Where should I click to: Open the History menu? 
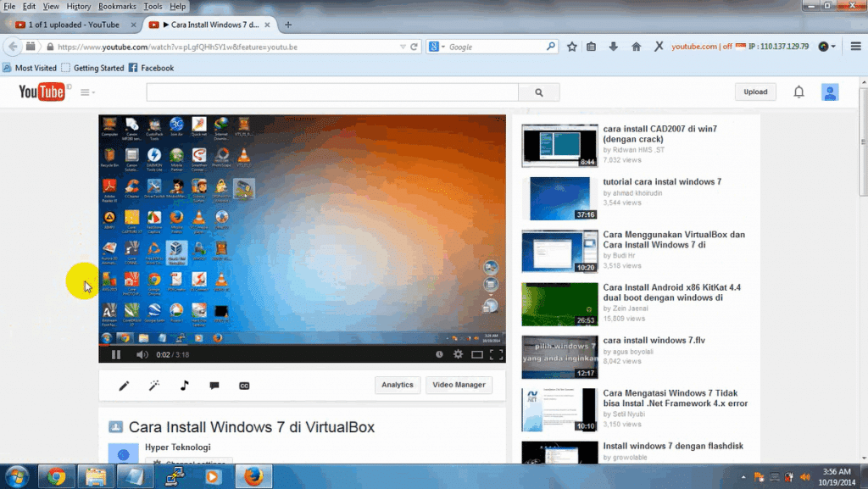pyautogui.click(x=79, y=7)
